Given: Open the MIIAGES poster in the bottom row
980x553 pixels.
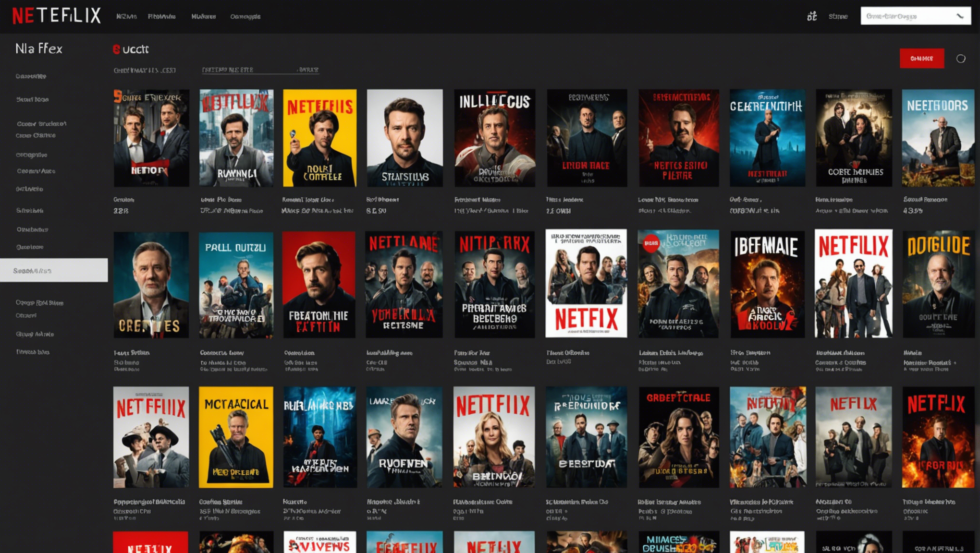Looking at the screenshot, I should [679, 542].
